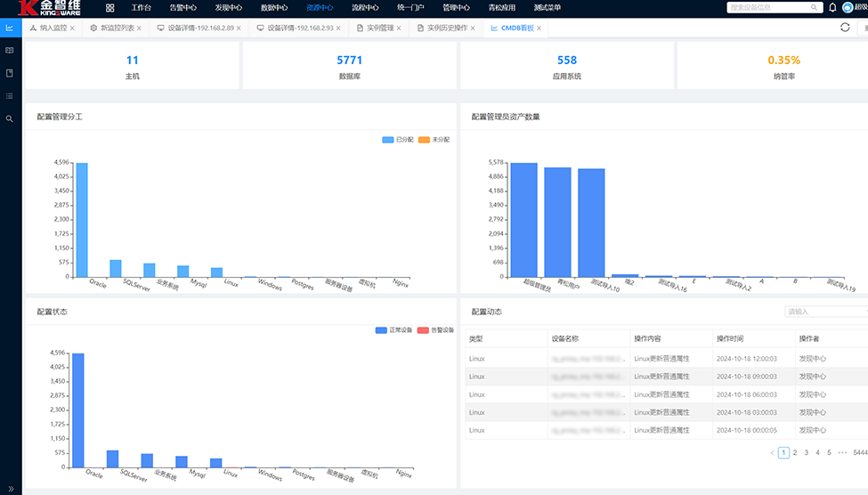
Task: Open the 数据中心 menu
Action: 273,8
